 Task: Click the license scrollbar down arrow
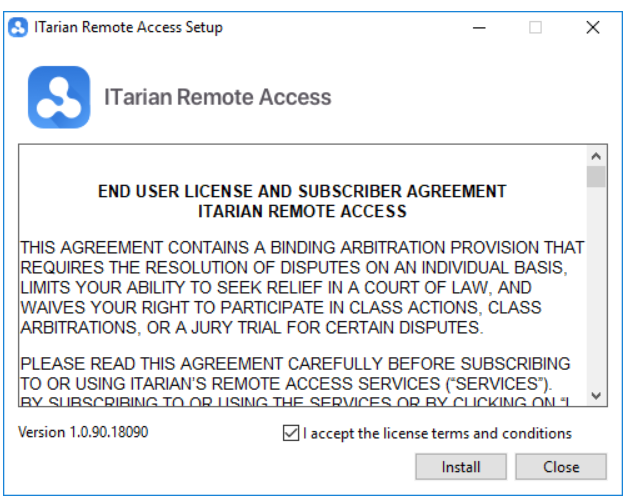(x=596, y=396)
